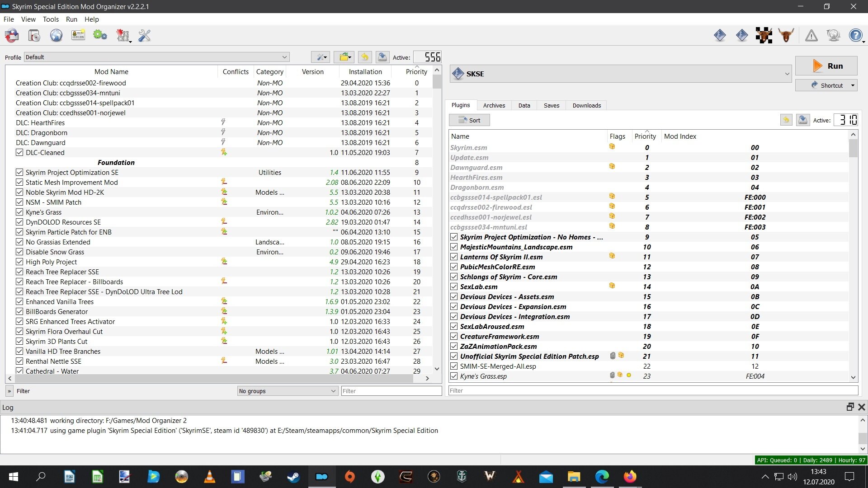Click the Tools puzzle-piece toolbar icon
This screenshot has height=488, width=868.
(123, 35)
